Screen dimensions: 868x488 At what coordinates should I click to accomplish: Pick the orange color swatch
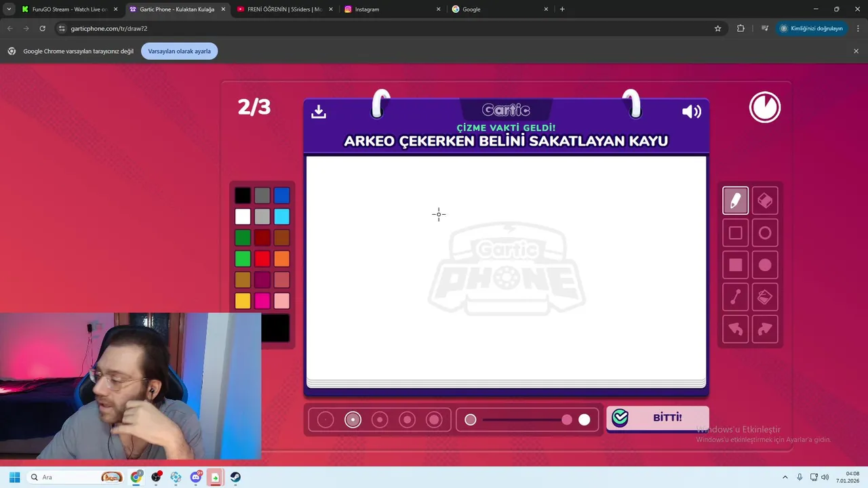(x=281, y=258)
